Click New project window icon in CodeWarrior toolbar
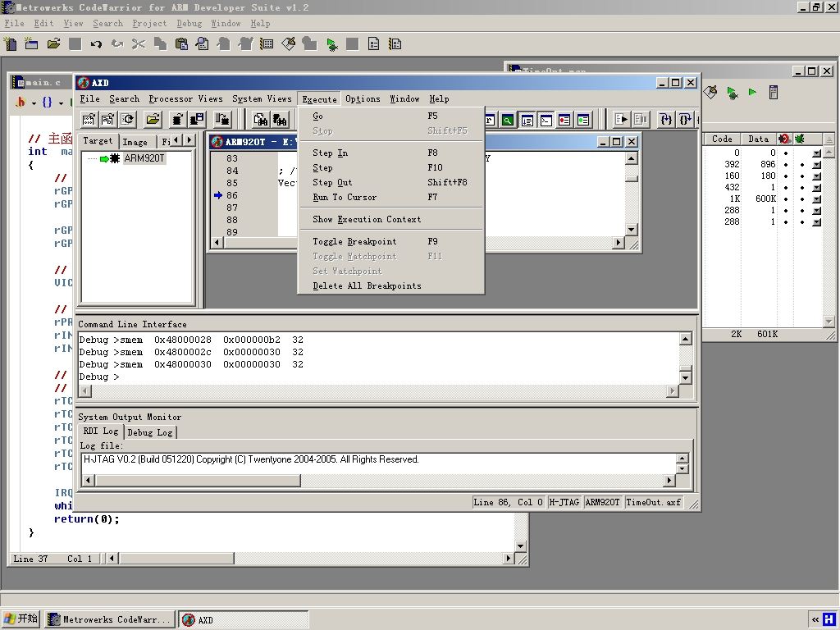This screenshot has height=630, width=840. pos(31,44)
